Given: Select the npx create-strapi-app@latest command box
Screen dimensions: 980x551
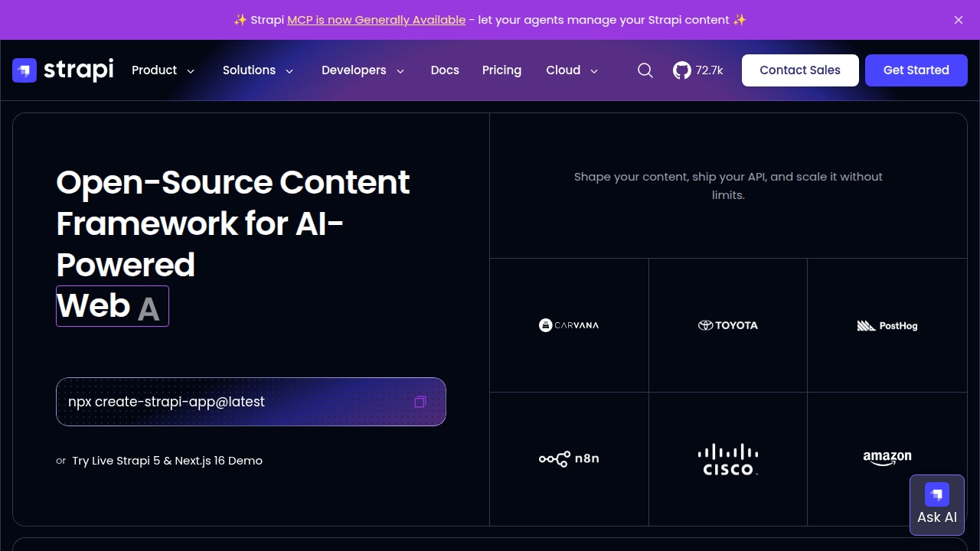Looking at the screenshot, I should click(x=251, y=402).
